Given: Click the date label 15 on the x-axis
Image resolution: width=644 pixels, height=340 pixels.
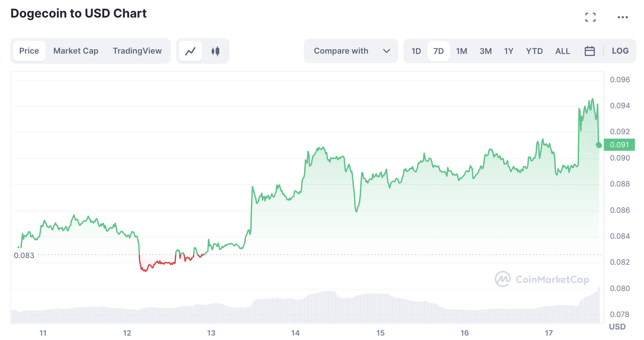Looking at the screenshot, I should 380,333.
